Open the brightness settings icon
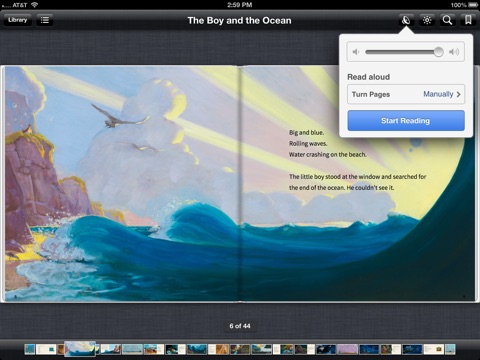The height and width of the screenshot is (360, 480). point(427,20)
